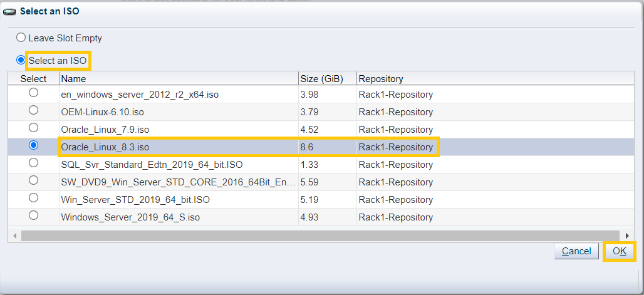Image resolution: width=644 pixels, height=295 pixels.
Task: Select radio for Win_Server_STD_2019_64_bit.ISO
Action: 33,198
